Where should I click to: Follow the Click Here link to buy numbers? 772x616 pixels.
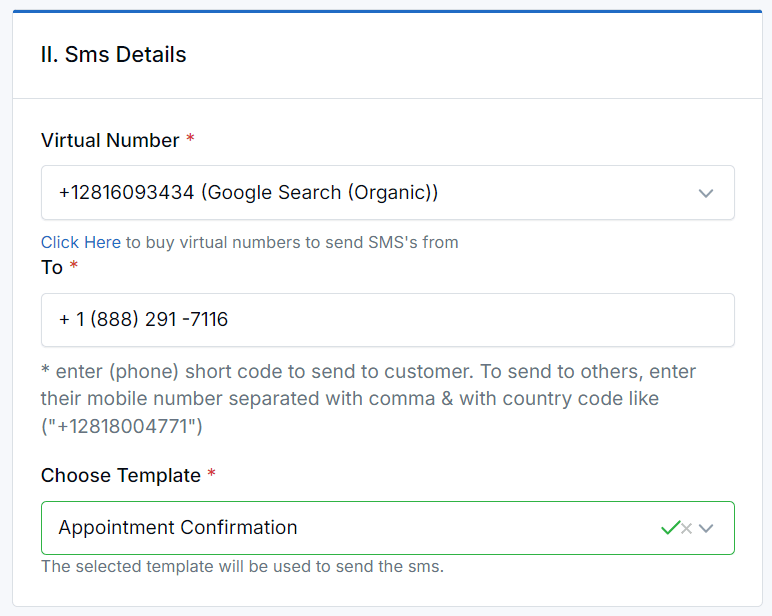coord(81,242)
